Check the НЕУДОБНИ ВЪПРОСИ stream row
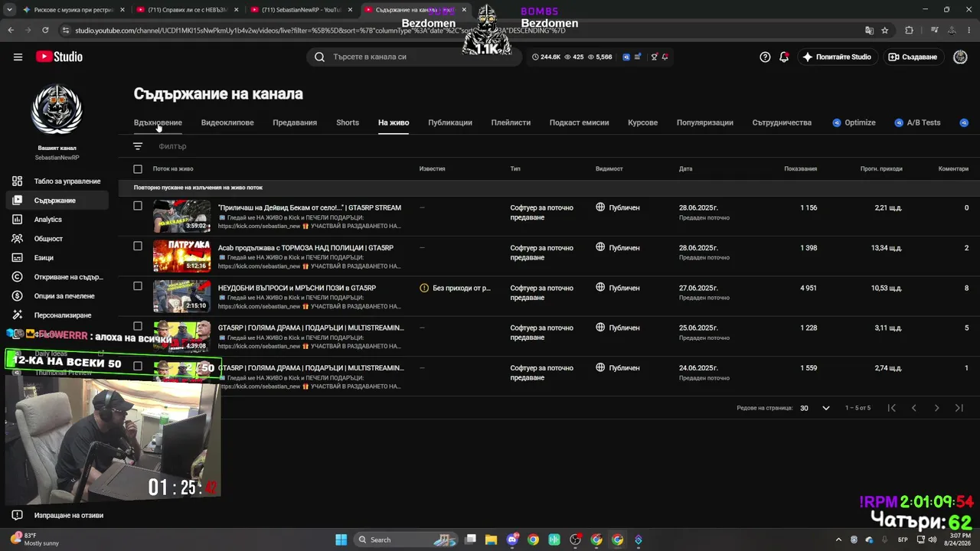 (x=138, y=286)
